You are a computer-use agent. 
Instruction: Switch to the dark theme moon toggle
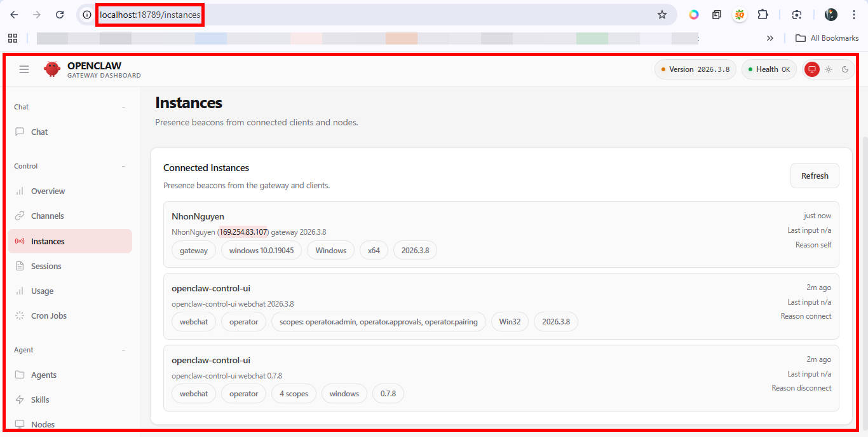click(845, 69)
